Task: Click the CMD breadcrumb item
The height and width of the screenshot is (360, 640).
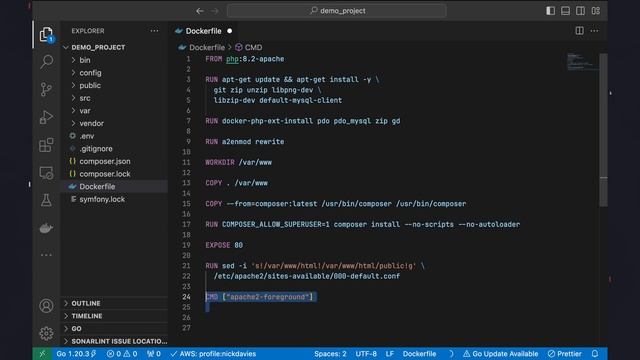Action: click(x=249, y=47)
